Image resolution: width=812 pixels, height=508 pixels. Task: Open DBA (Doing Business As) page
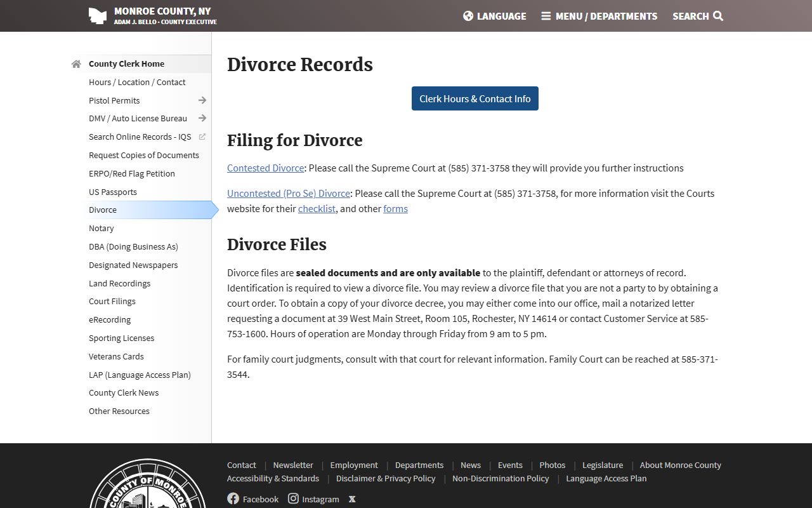(x=133, y=246)
